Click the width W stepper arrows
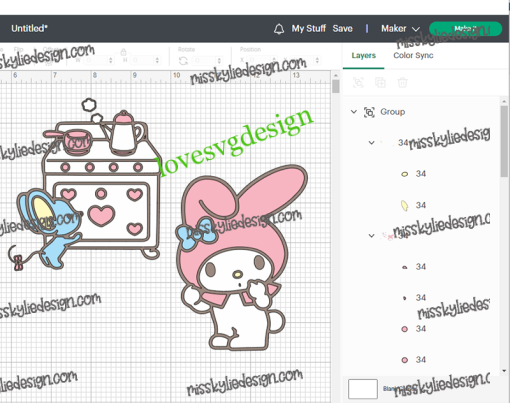 pyautogui.click(x=110, y=60)
